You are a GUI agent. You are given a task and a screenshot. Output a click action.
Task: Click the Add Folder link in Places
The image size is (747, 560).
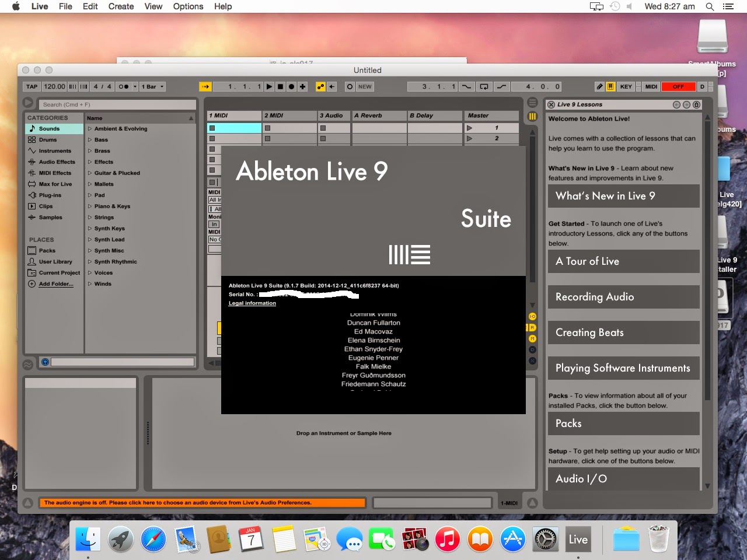pyautogui.click(x=56, y=284)
